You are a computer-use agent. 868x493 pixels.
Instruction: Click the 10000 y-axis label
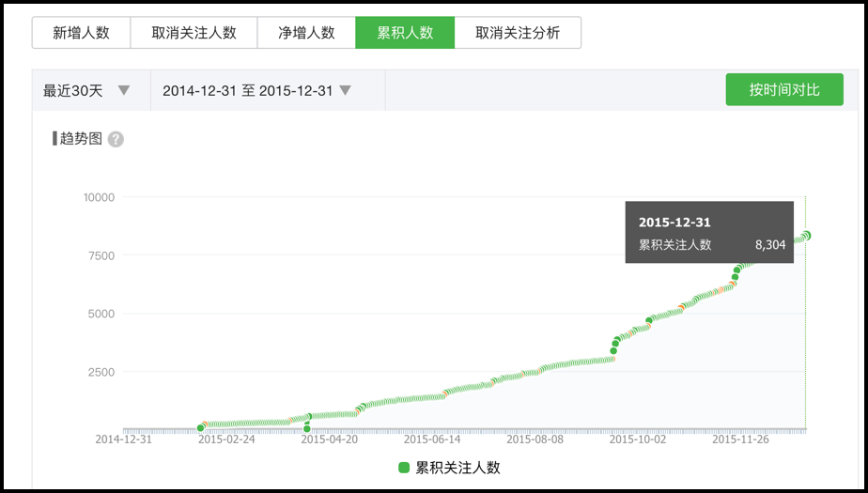[99, 197]
